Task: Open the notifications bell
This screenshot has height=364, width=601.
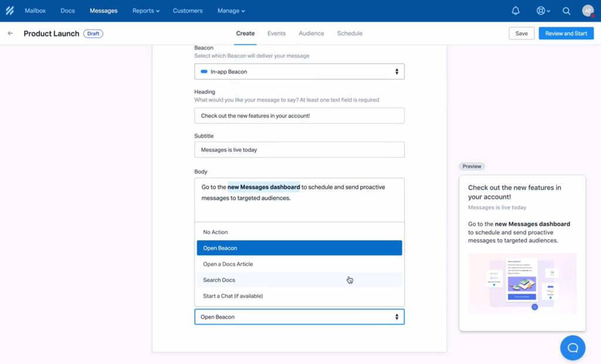Action: [516, 11]
